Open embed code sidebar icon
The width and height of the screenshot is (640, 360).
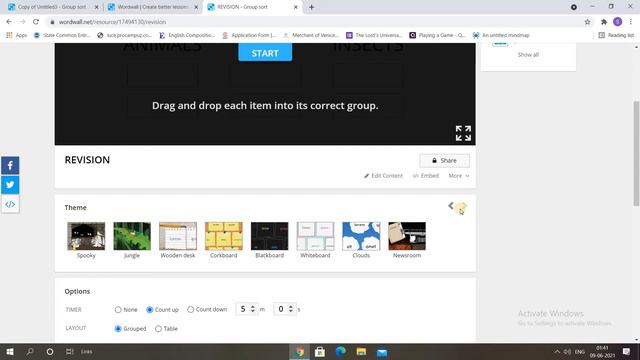pos(10,204)
